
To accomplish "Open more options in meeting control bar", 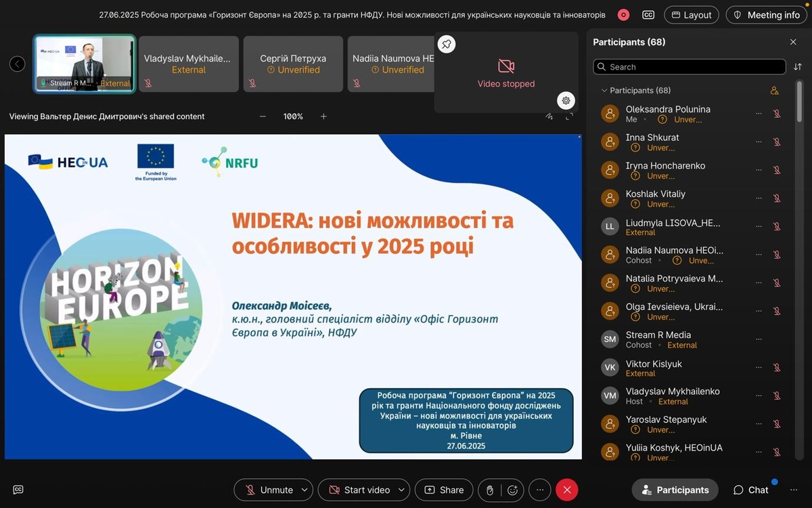I will click(539, 490).
